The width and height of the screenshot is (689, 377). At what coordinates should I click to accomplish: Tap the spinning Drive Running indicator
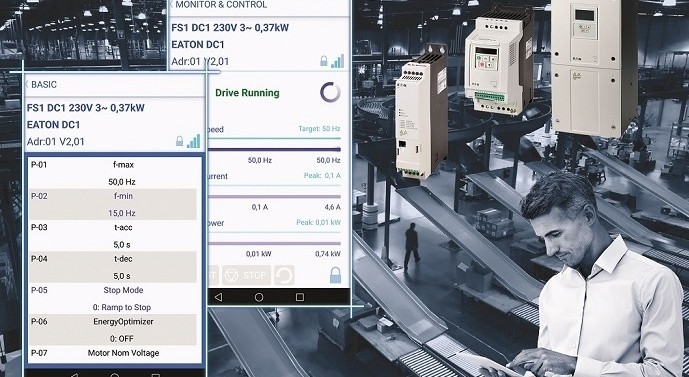330,92
